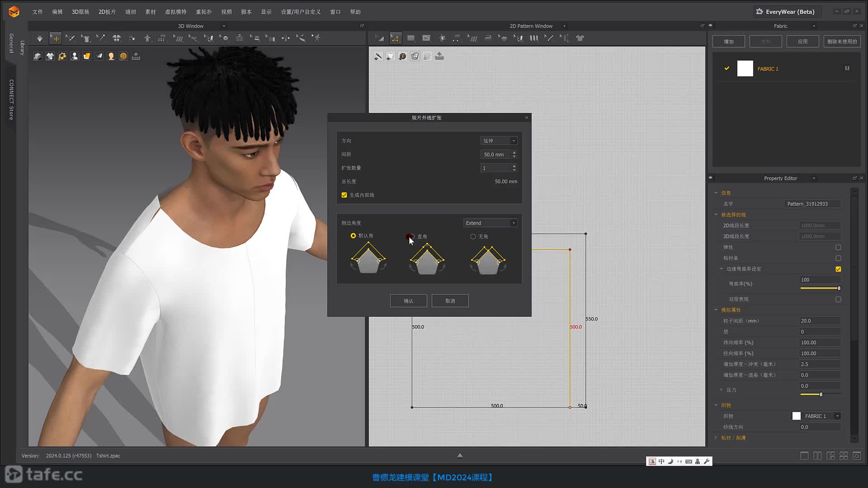
Task: Toggle the checkmark beside FABRIC 1
Action: click(727, 69)
